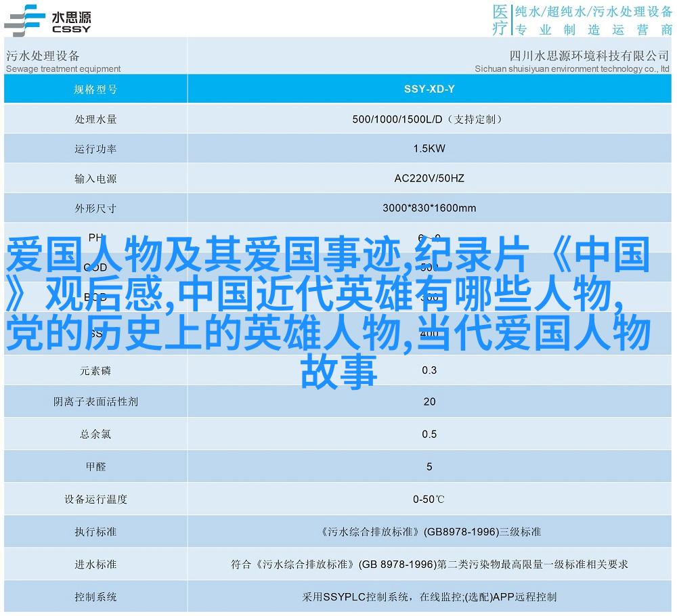Screen dimensions: 677x616
Task: Click the 采用SSYPLC控制系统 value cell
Action: coord(429,597)
